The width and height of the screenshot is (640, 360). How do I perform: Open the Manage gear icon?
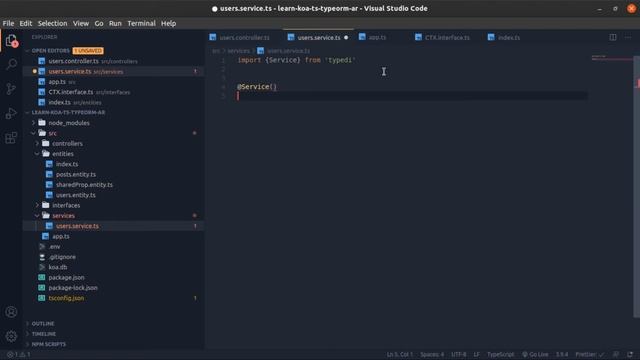point(11,336)
